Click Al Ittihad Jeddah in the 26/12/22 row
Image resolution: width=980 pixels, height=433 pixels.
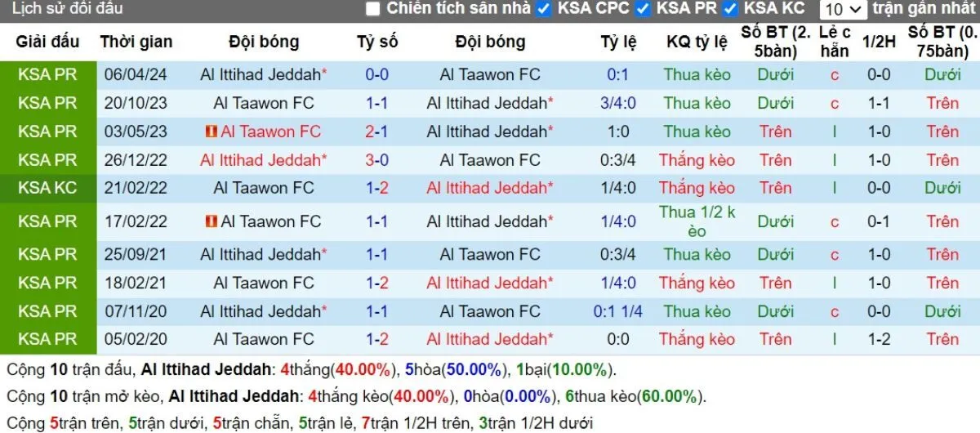pos(263,160)
